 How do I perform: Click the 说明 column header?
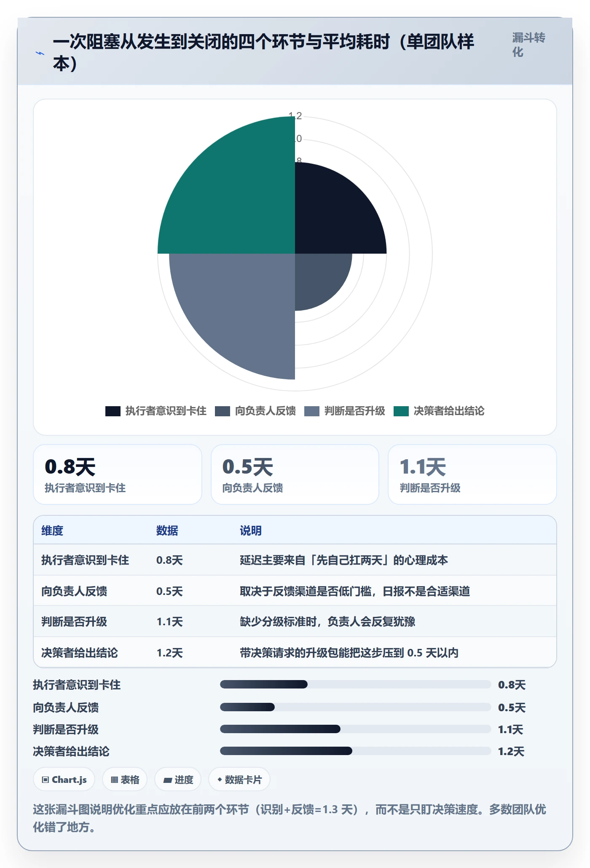(x=251, y=530)
